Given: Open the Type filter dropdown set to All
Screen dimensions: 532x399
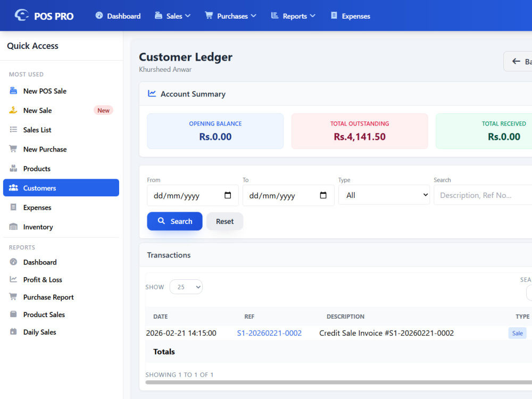Looking at the screenshot, I should pyautogui.click(x=384, y=195).
